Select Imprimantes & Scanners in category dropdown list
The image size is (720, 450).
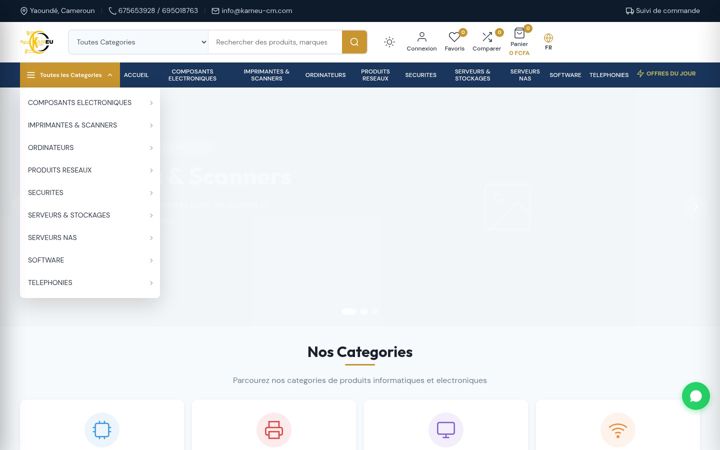click(90, 125)
